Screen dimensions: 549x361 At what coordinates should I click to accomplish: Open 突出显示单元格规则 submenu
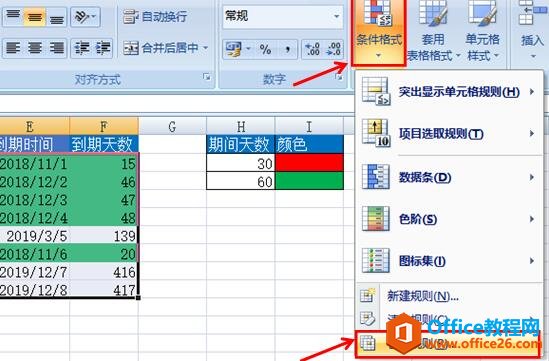[449, 92]
